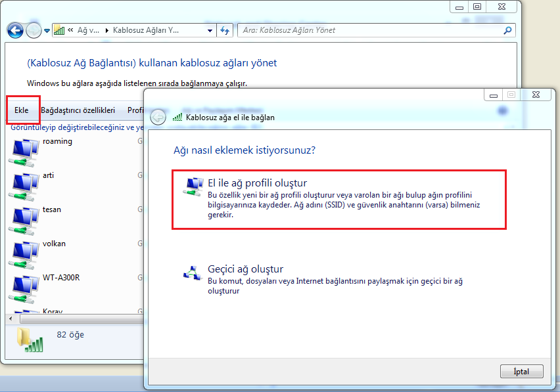Click the refresh button beside address bar
Screen dimensions: 560x392
point(225,30)
